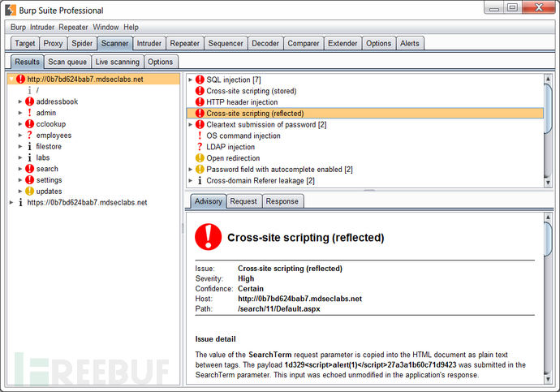The image size is (560, 392).
Task: Click the issue list scrollbar down arrow
Action: (548, 183)
